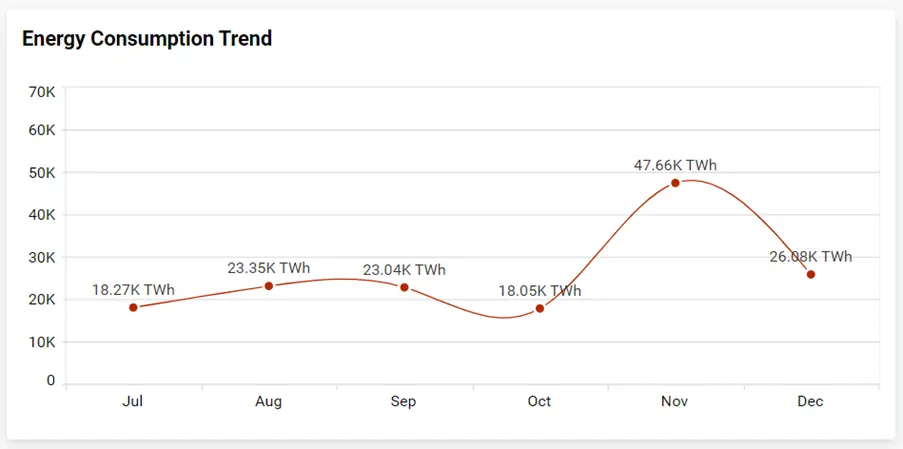This screenshot has width=903, height=449.
Task: Click the Sep data point marker
Action: [x=404, y=287]
